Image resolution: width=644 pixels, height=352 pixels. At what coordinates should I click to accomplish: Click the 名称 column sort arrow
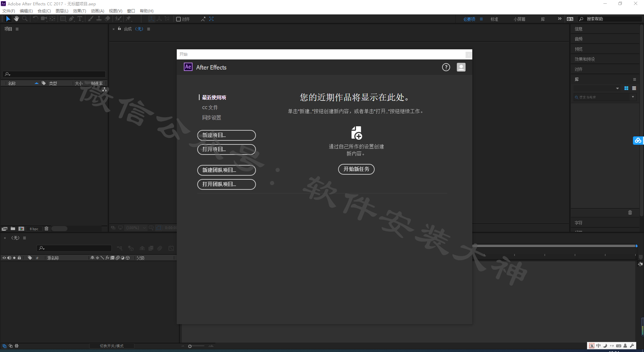(x=37, y=83)
